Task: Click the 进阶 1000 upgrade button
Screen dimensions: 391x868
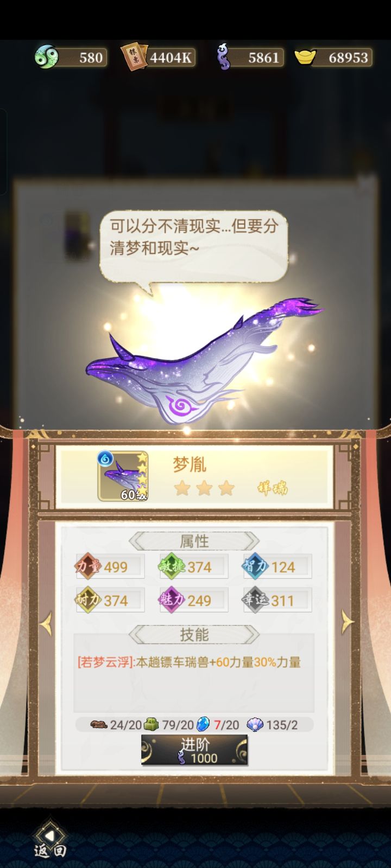Action: pyautogui.click(x=194, y=750)
